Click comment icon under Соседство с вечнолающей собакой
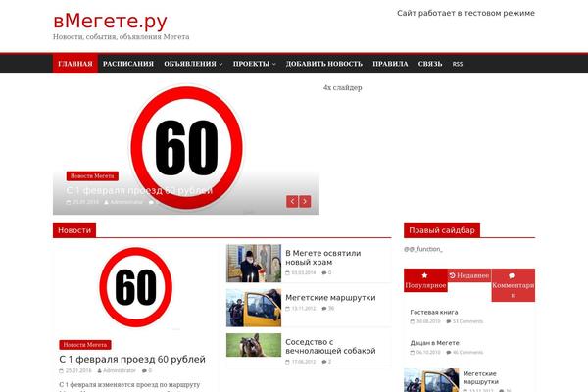588x392 pixels. pyautogui.click(x=324, y=362)
